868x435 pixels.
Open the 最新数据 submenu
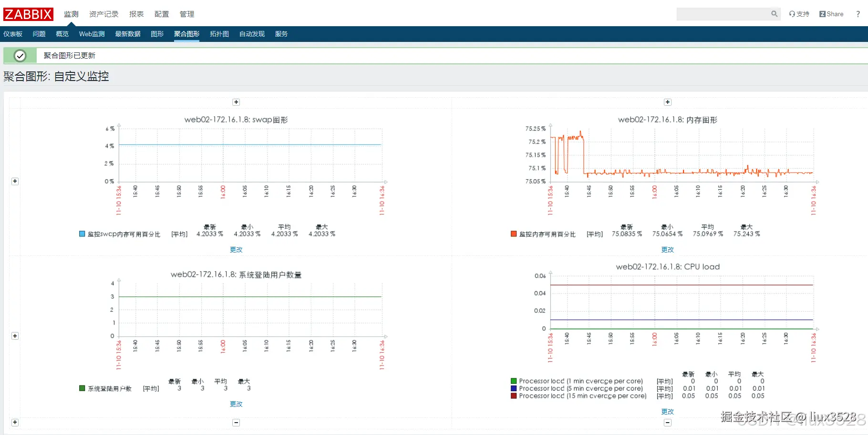coord(128,34)
